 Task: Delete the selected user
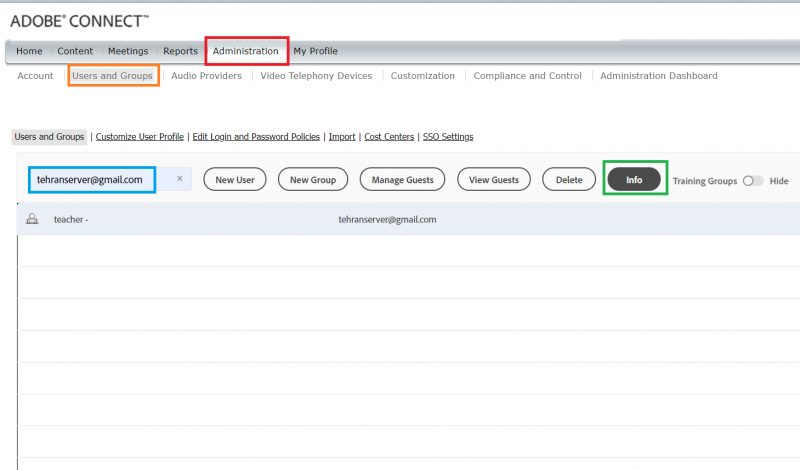point(569,180)
